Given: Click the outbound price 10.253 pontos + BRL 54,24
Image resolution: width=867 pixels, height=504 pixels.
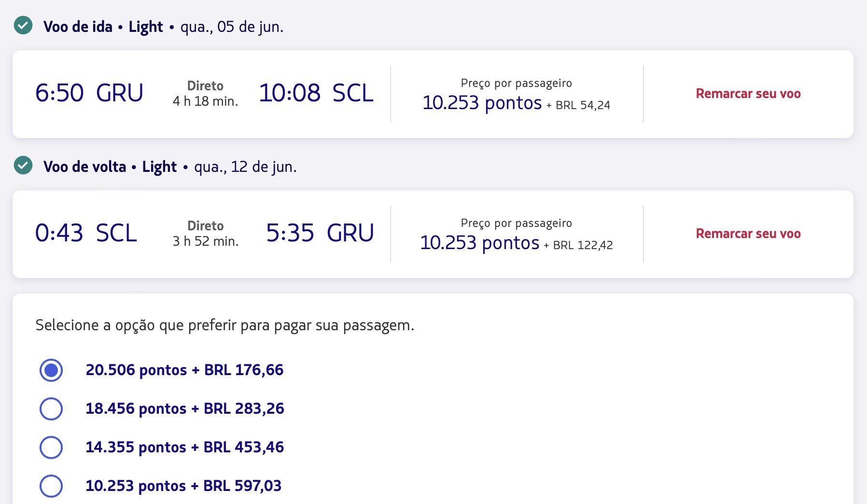Looking at the screenshot, I should (x=517, y=103).
